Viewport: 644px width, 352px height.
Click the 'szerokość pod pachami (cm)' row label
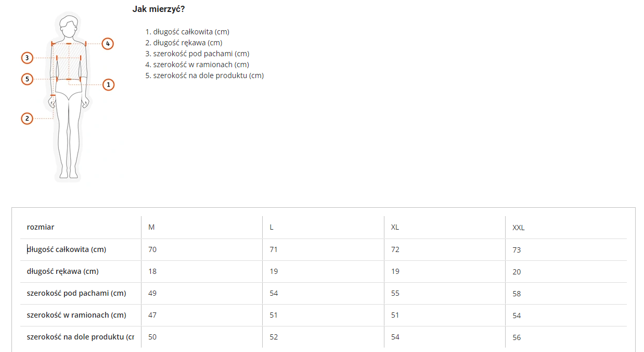[x=76, y=293]
